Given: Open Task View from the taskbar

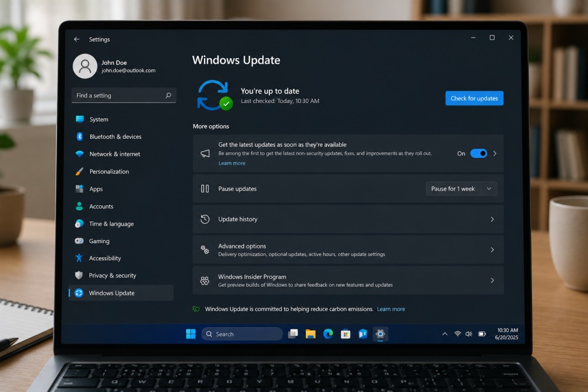Looking at the screenshot, I should click(x=293, y=334).
